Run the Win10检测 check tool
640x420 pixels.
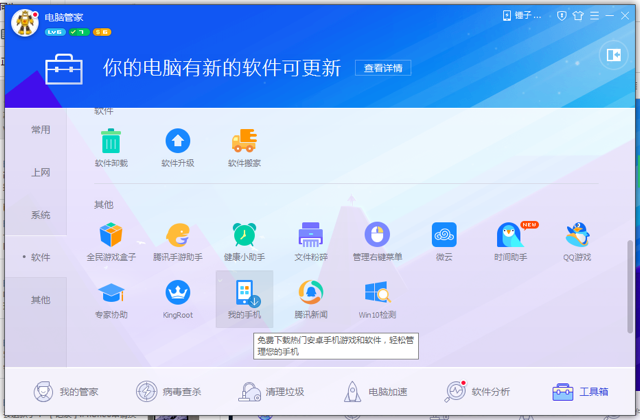click(377, 299)
